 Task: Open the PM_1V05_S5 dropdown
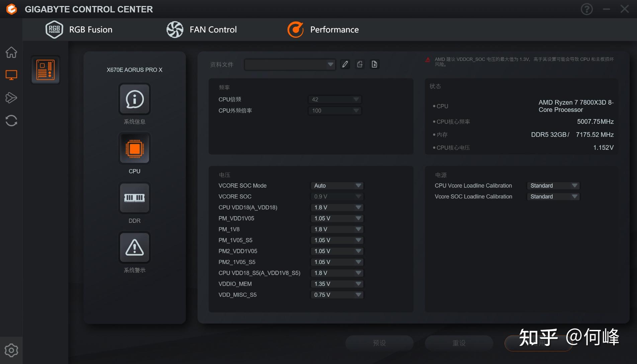coord(337,240)
